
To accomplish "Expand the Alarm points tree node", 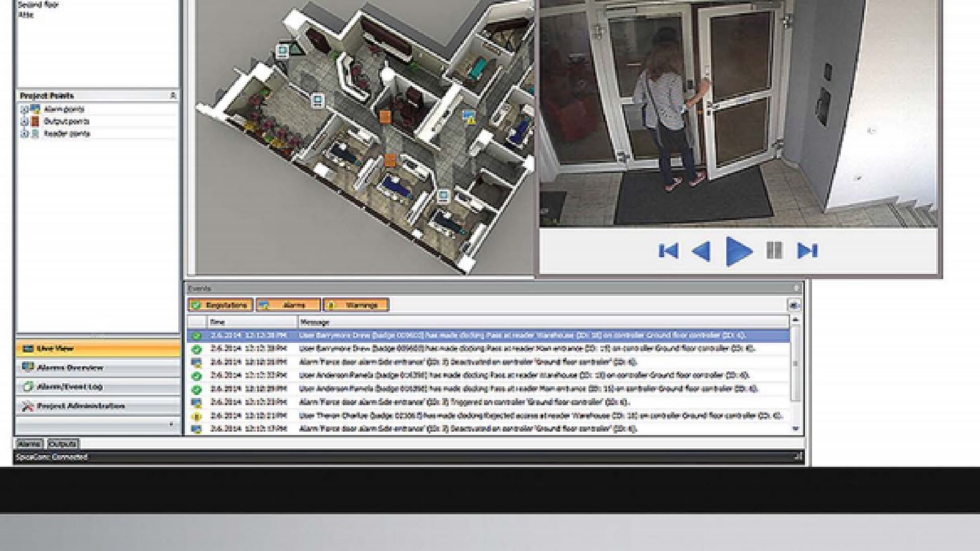I will point(24,109).
